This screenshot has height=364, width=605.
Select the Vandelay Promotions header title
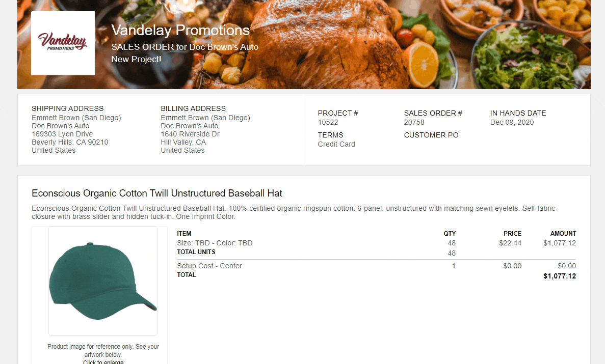tap(180, 30)
